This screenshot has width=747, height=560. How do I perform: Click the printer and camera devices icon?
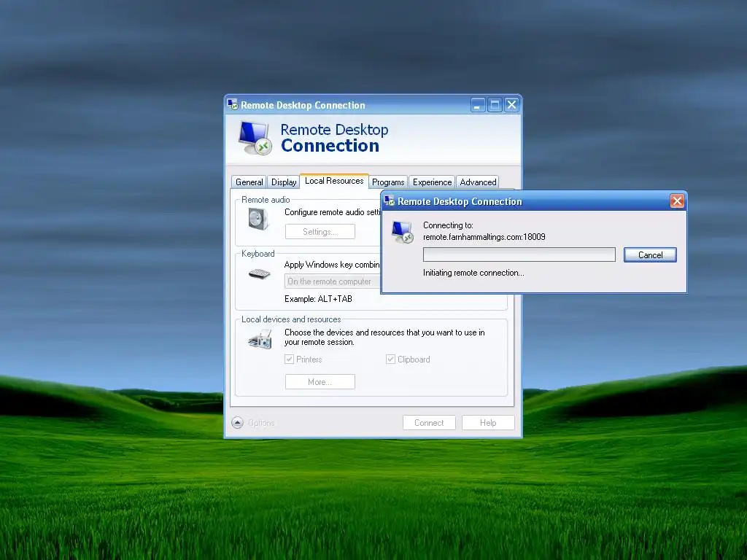(260, 339)
